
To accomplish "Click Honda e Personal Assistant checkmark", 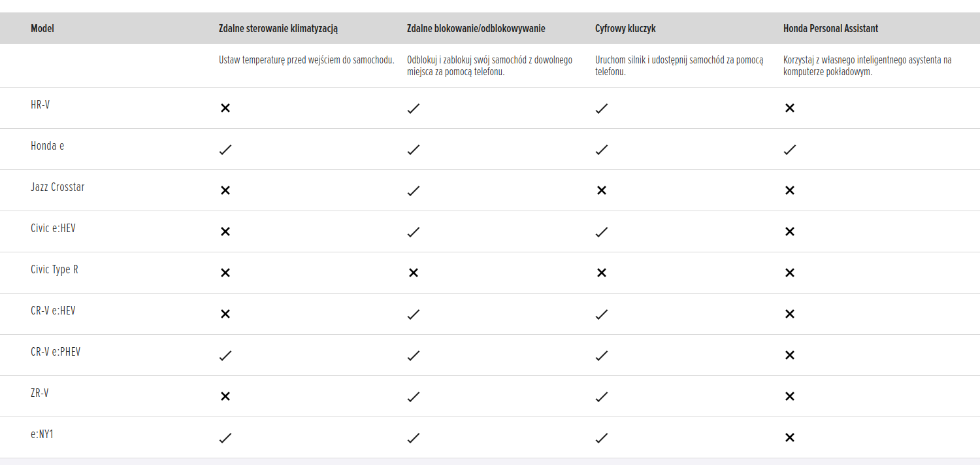I will pyautogui.click(x=789, y=150).
